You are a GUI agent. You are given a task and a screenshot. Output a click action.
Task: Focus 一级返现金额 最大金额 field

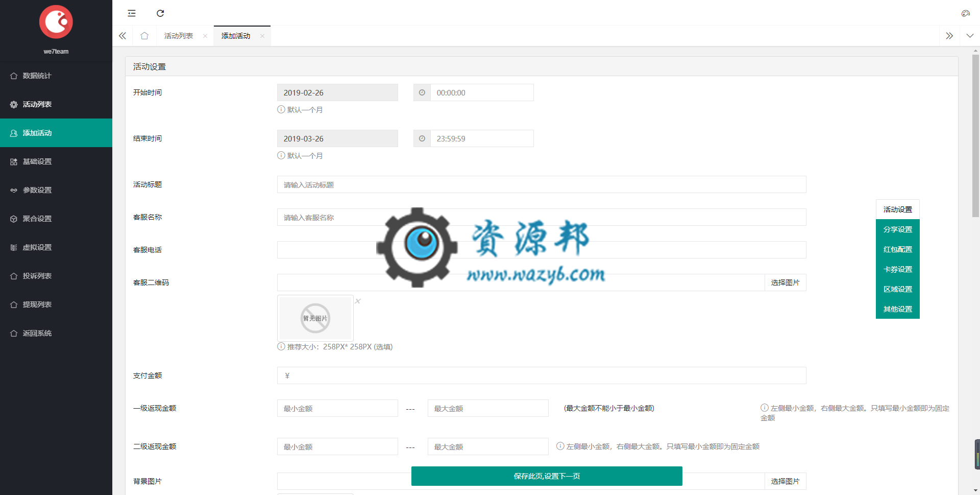click(488, 408)
